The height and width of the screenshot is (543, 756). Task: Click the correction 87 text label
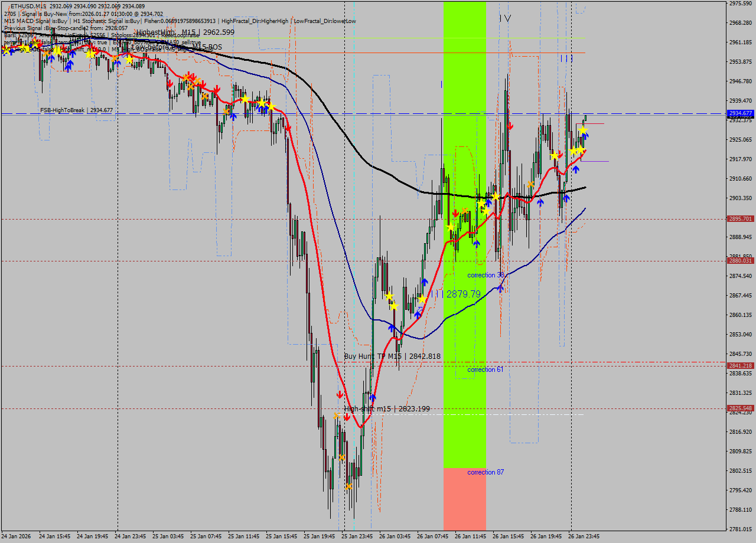click(485, 472)
